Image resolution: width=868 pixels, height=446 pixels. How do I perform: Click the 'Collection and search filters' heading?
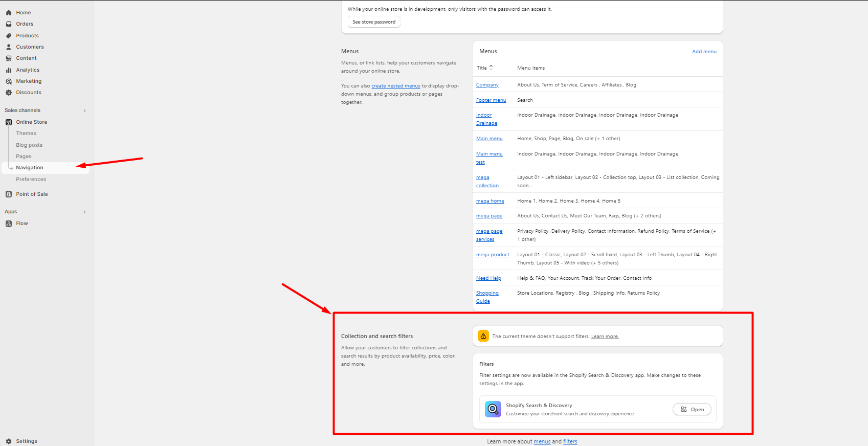[377, 336]
